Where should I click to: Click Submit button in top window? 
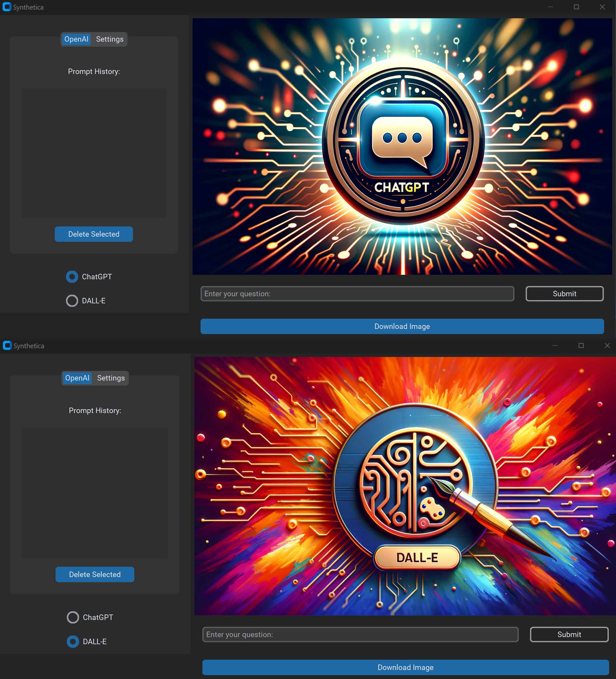564,294
